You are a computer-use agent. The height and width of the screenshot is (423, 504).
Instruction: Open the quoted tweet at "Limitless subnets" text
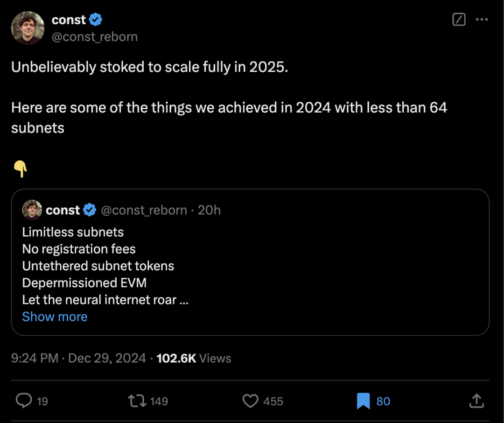[73, 232]
